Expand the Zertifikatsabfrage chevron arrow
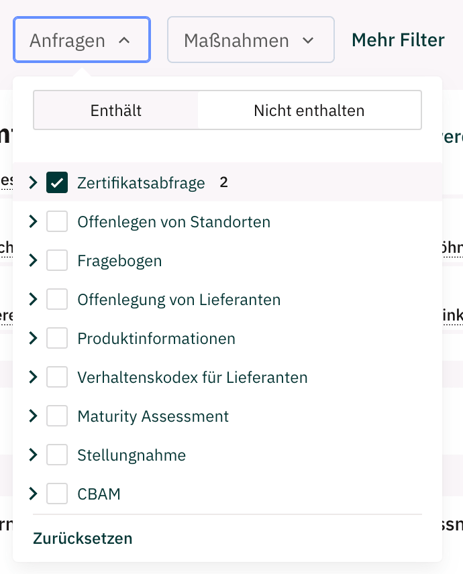 pos(33,182)
